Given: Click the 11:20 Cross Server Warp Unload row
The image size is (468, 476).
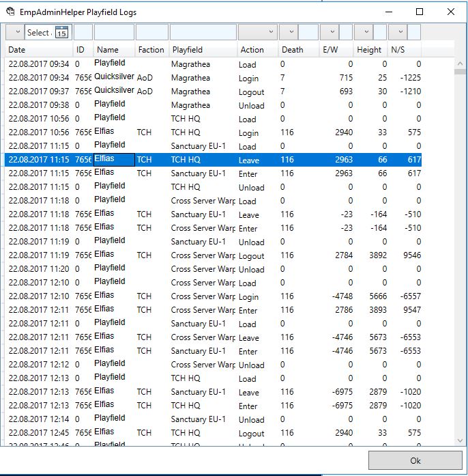Looking at the screenshot, I should [214, 269].
